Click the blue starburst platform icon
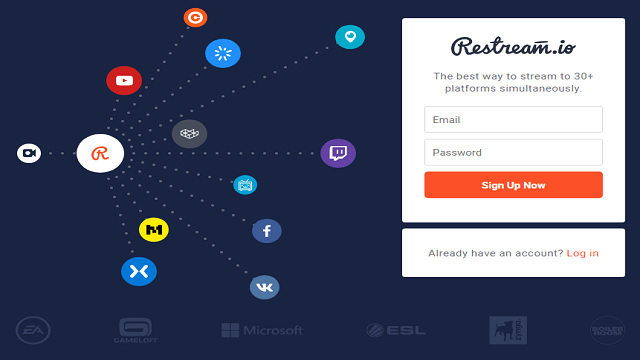Image resolution: width=640 pixels, height=360 pixels. pos(223,53)
